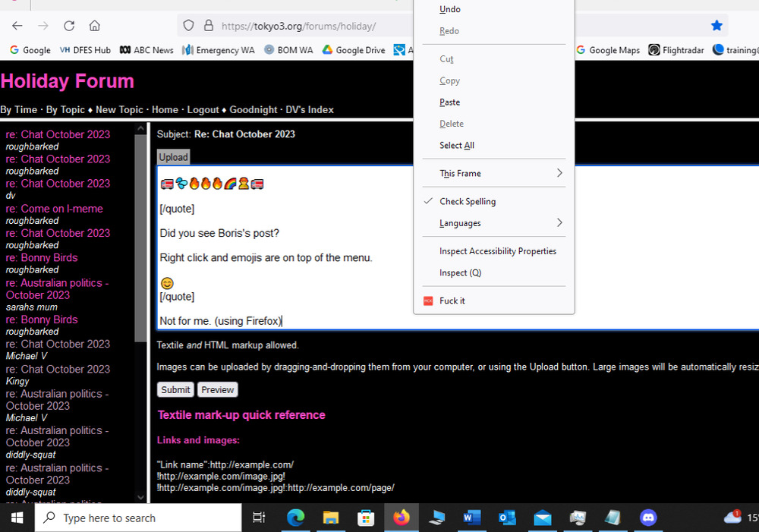Open Discord from the taskbar
Image resolution: width=759 pixels, height=532 pixels.
coord(648,518)
